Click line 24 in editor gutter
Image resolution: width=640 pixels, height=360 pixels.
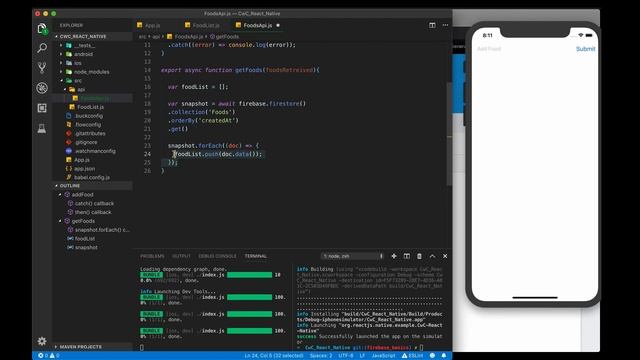(x=147, y=154)
